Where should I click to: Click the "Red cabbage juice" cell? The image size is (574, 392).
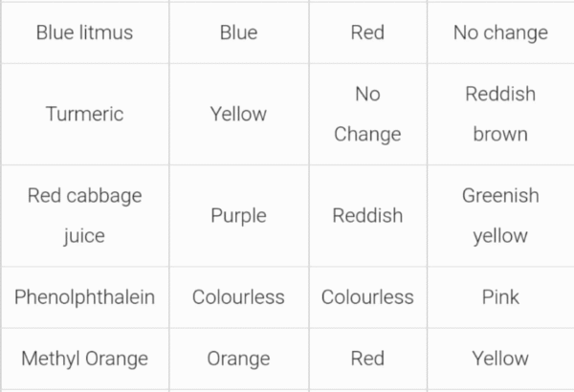tap(84, 215)
